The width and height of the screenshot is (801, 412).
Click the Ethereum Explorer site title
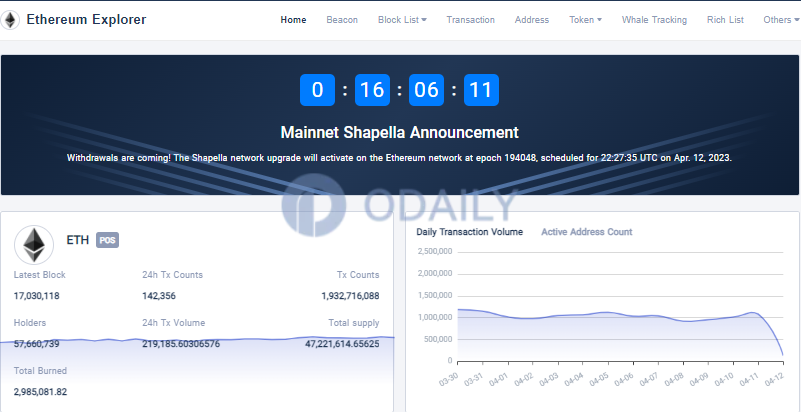[86, 20]
